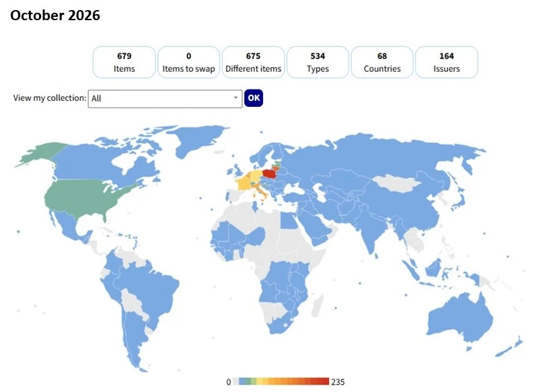Click the legend maximum value 235
The height and width of the screenshot is (392, 538).
point(338,382)
